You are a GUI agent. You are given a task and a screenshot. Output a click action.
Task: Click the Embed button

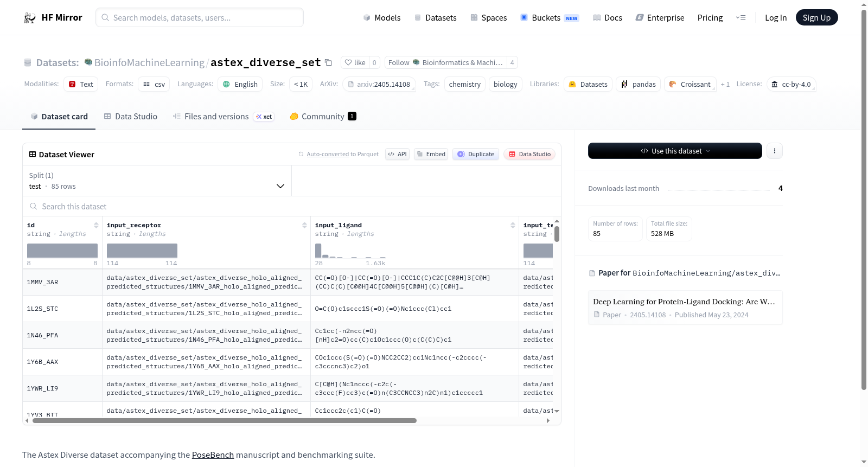(x=431, y=154)
